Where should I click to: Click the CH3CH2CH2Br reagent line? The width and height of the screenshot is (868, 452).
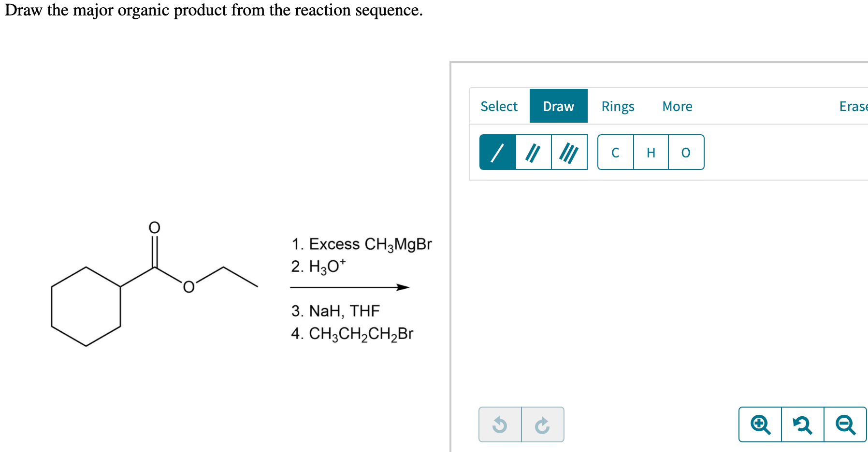(352, 334)
